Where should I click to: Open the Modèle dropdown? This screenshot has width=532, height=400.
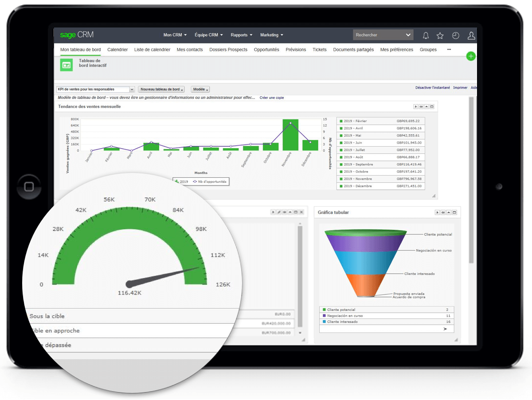(x=200, y=89)
